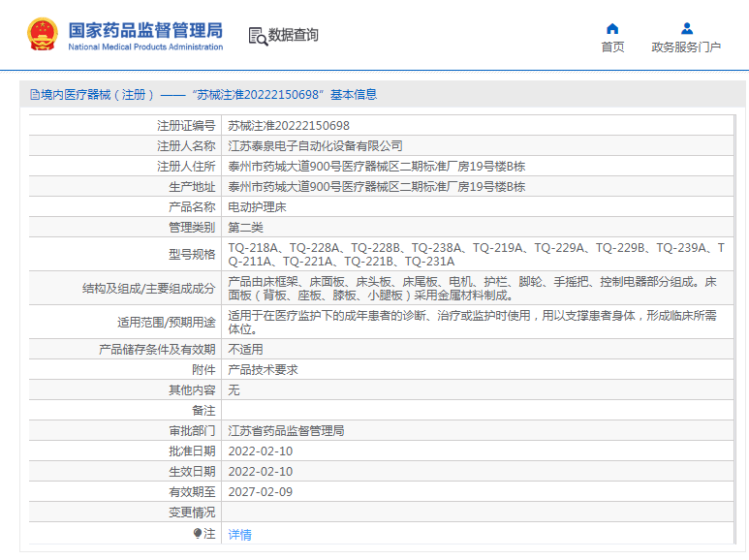749x560 pixels.
Task: Select 生效日期 value 2022-02-10
Action: point(261,472)
